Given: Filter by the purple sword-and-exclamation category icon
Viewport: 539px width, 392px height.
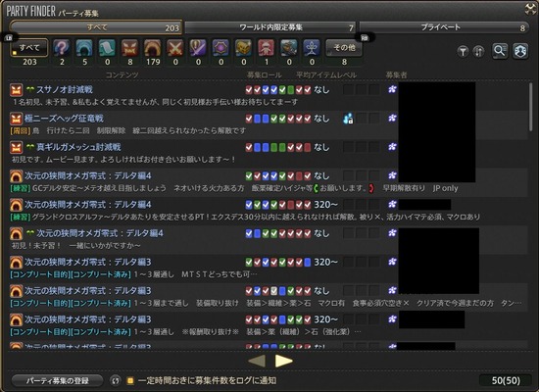Looking at the screenshot, I should pos(198,48).
